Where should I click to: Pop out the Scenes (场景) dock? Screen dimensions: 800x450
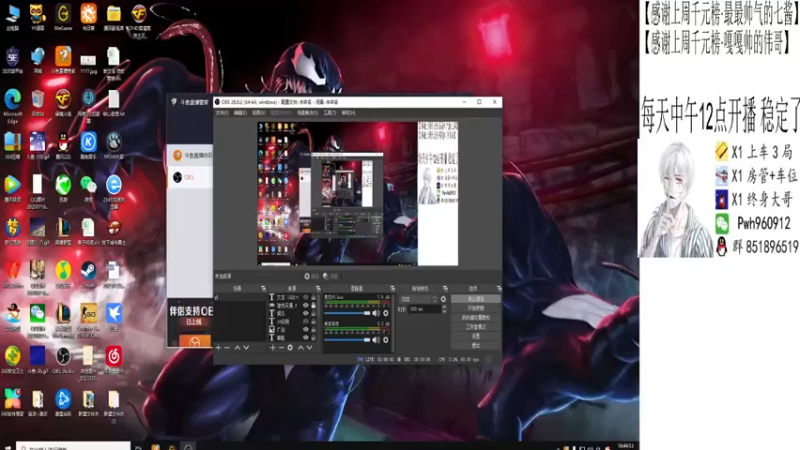click(263, 289)
